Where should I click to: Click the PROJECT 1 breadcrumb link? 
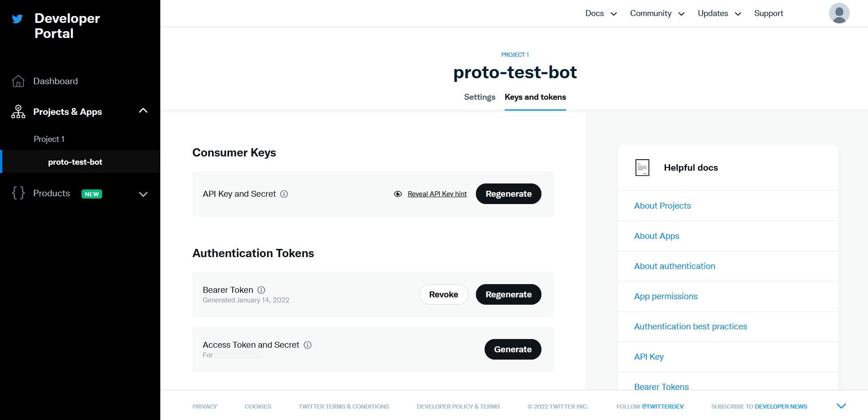click(515, 55)
